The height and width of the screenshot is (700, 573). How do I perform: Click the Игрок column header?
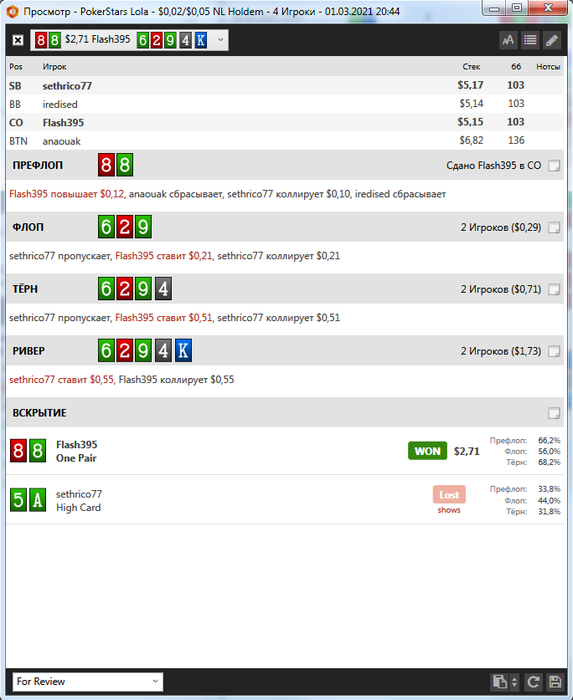[x=54, y=67]
